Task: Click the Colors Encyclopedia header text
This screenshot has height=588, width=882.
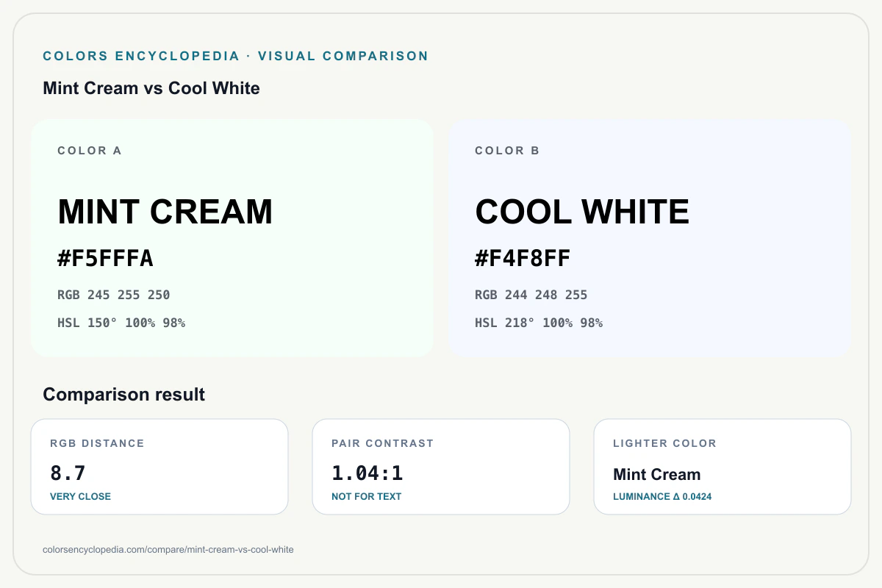Action: pos(236,56)
